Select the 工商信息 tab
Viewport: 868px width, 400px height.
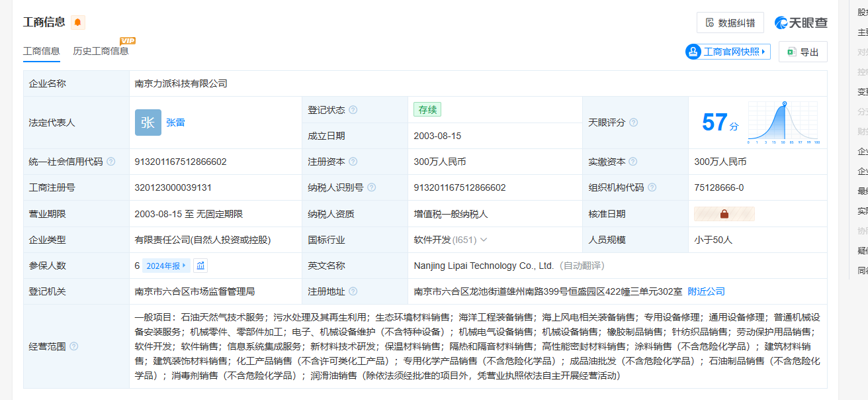pos(42,51)
